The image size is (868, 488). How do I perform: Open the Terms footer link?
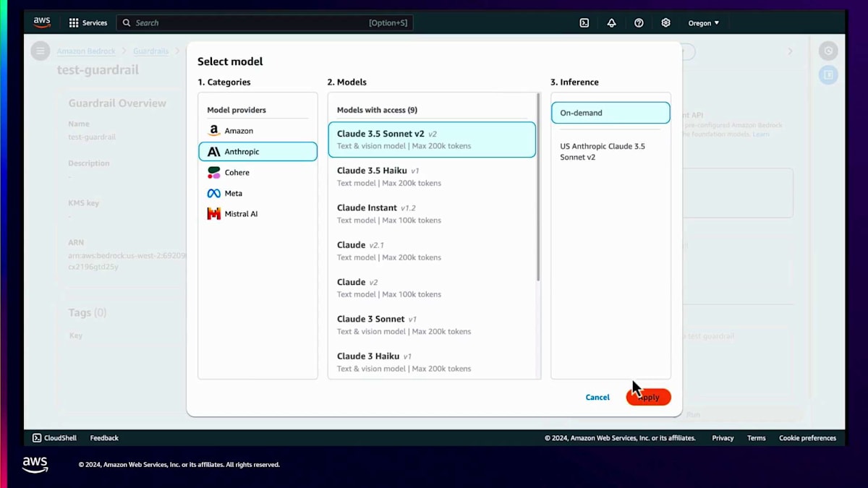[757, 438]
